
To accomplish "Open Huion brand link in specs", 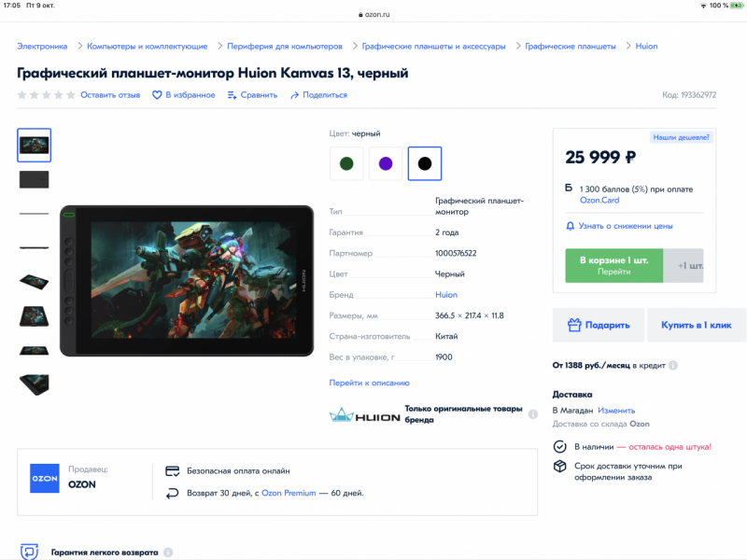I will tap(446, 295).
